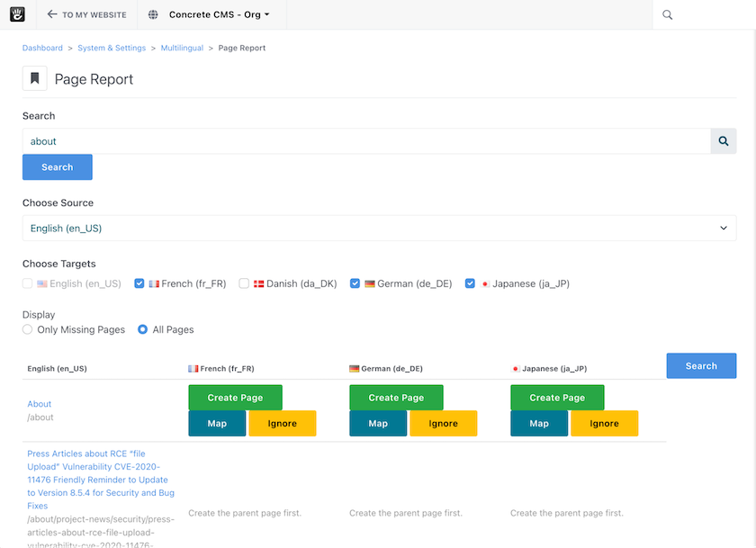
Task: Click the magnifier icon in top search bar
Action: point(667,14)
